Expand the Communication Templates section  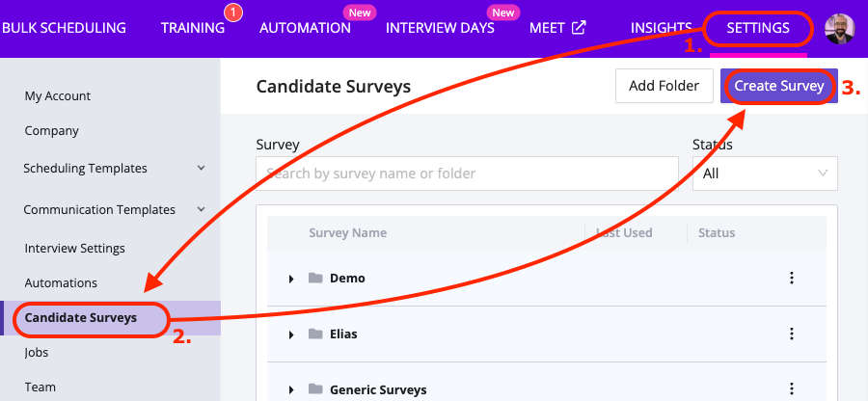click(201, 209)
